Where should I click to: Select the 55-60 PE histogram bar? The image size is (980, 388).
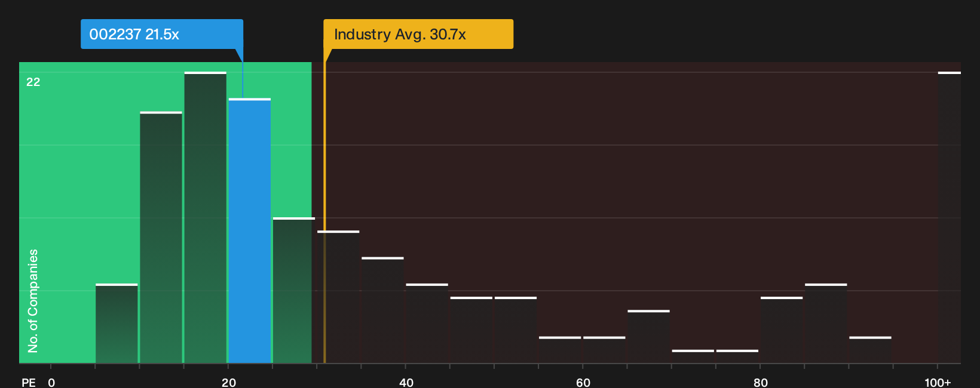[560, 350]
